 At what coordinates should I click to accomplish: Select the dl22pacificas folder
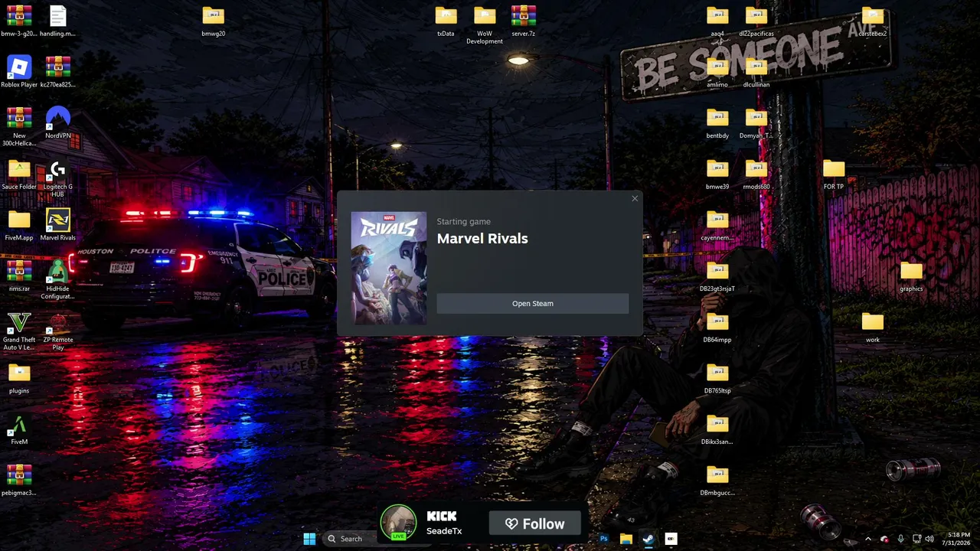coord(756,21)
